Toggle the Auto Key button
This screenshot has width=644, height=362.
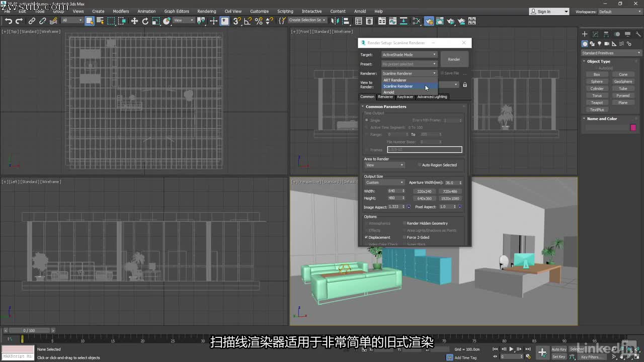click(x=559, y=349)
